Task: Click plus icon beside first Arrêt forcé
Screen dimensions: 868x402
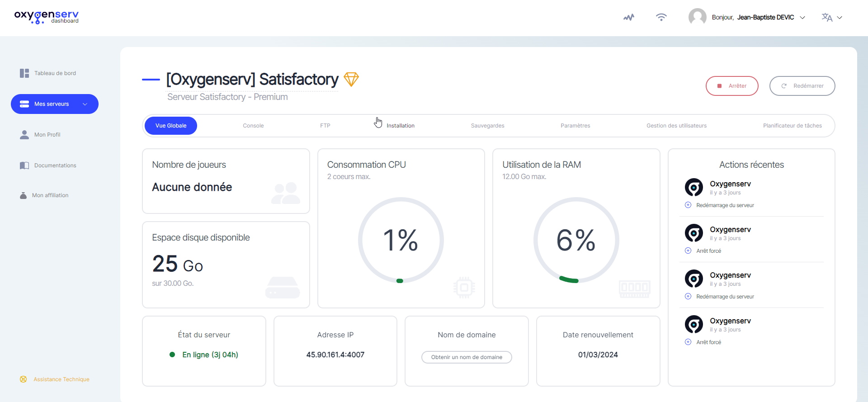Action: [x=688, y=251]
